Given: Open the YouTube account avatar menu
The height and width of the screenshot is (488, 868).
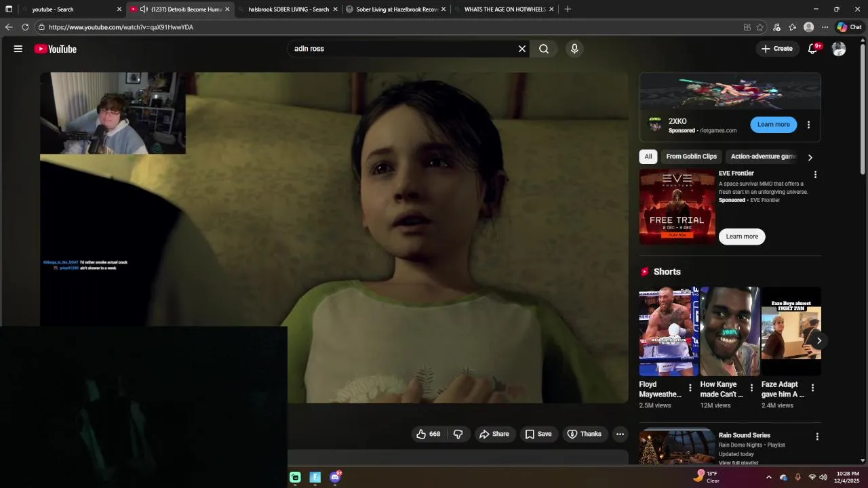Looking at the screenshot, I should click(839, 49).
